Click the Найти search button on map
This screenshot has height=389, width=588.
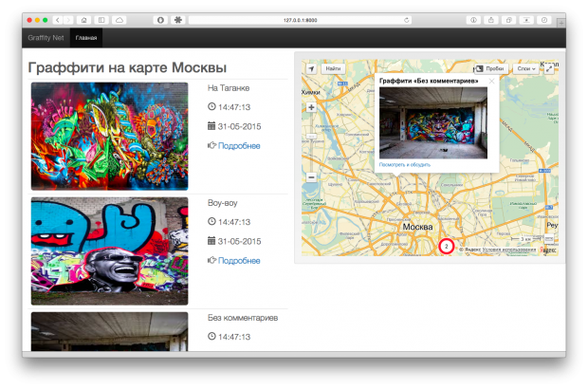tap(334, 69)
